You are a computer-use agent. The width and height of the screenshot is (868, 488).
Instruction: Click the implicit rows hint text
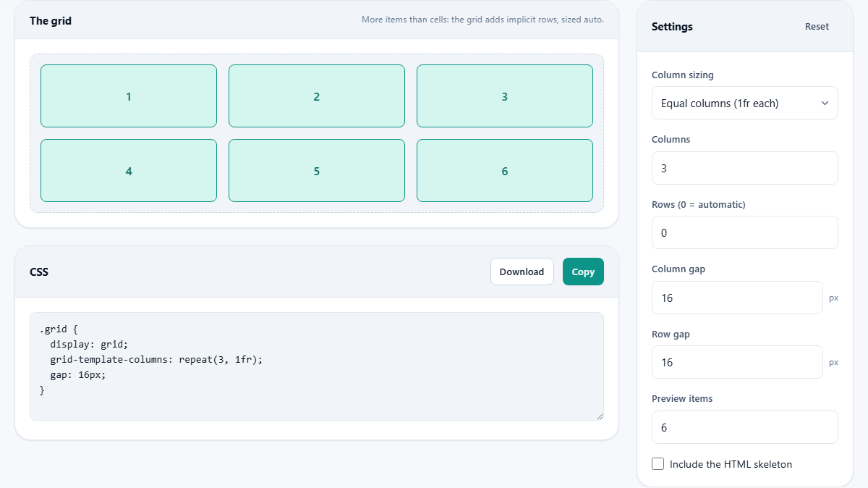[482, 20]
